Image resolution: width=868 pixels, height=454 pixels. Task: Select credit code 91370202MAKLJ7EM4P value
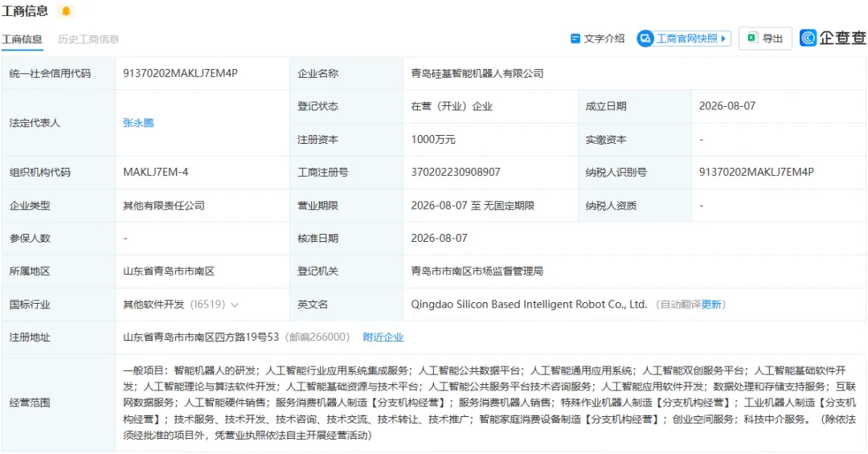pyautogui.click(x=181, y=73)
